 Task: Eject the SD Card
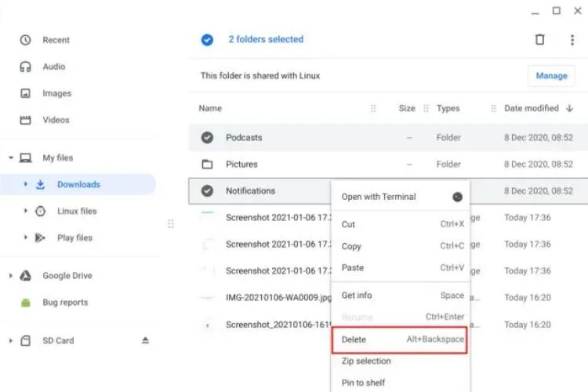click(x=145, y=340)
